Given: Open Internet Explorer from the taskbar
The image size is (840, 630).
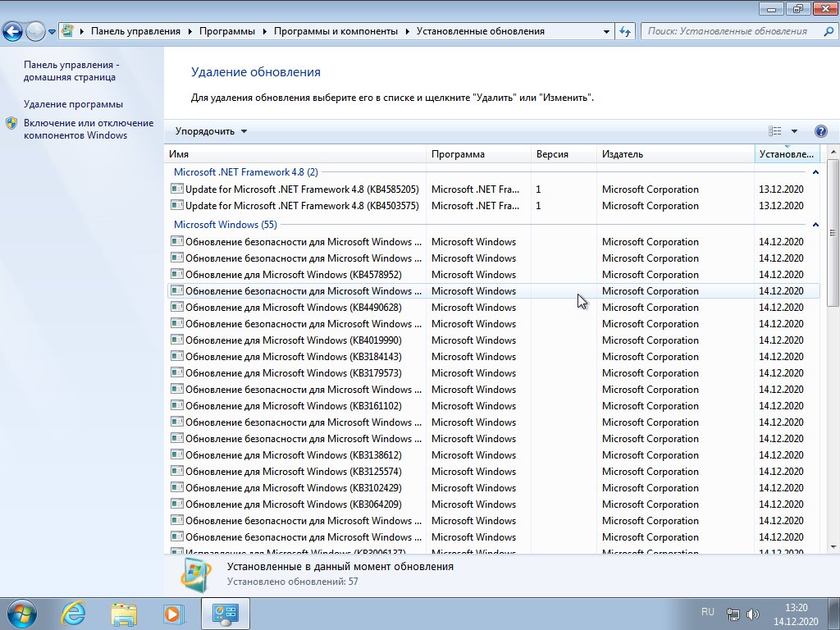Looking at the screenshot, I should click(x=74, y=613).
